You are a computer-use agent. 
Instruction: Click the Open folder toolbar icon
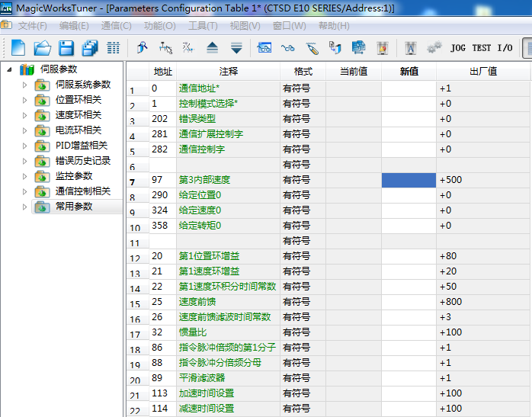43,48
